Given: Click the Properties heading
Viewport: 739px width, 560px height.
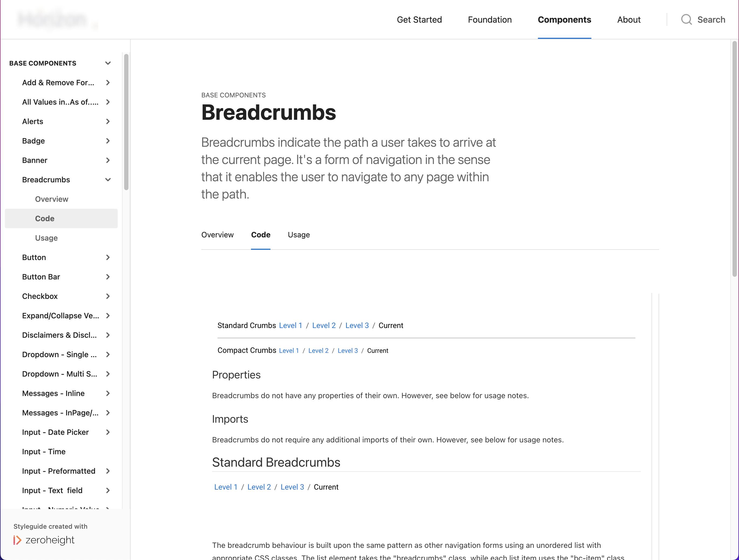Looking at the screenshot, I should point(236,375).
